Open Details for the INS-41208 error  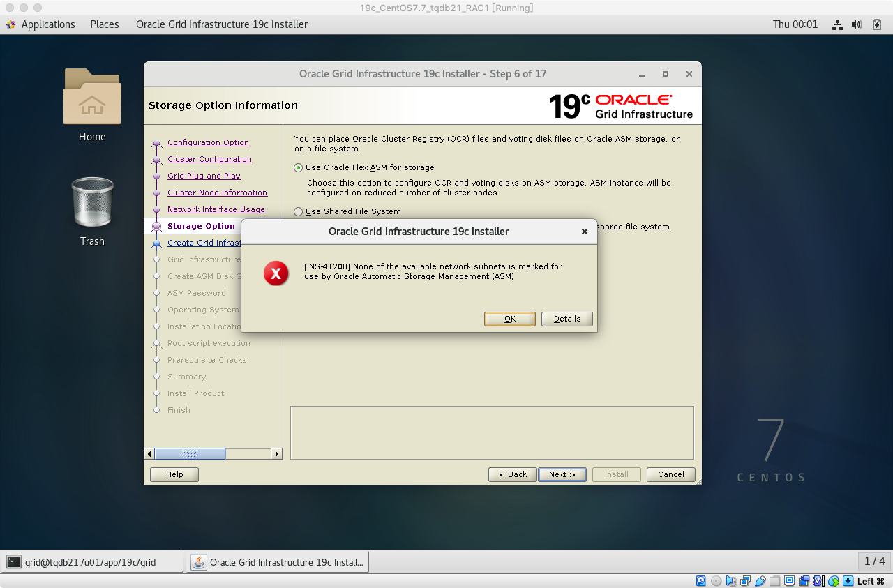point(567,319)
